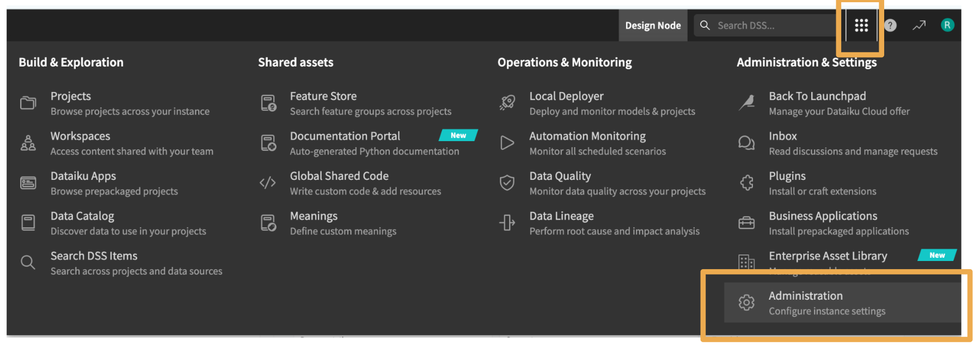Click the Local Deployer rocket icon
The image size is (980, 352).
(507, 102)
